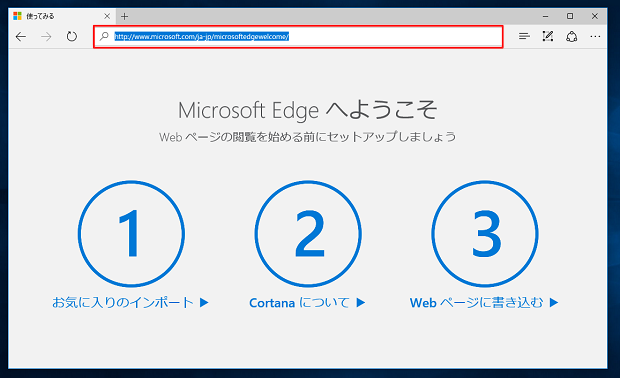Viewport: 620px width, 378px height.
Task: Close the 使ってみる tab
Action: tap(107, 16)
